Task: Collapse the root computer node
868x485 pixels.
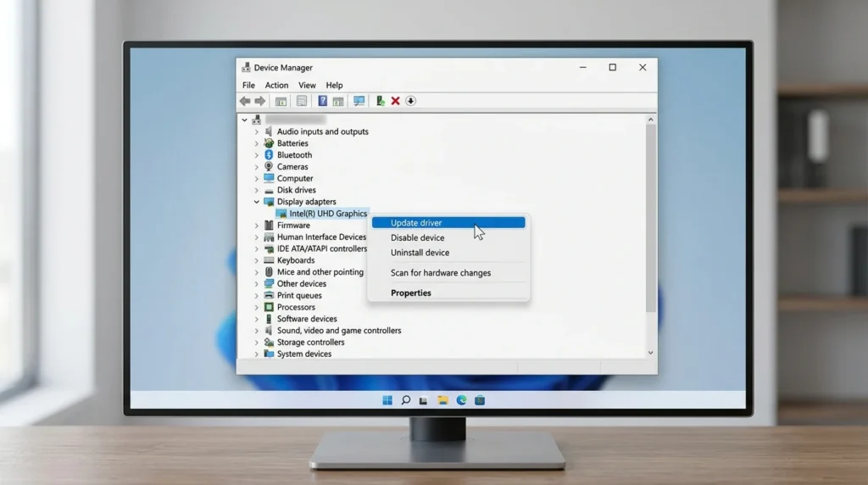Action: pos(244,120)
